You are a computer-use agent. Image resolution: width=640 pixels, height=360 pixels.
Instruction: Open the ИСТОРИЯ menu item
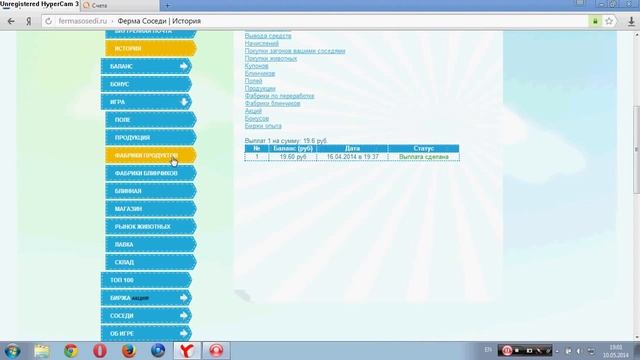[151, 49]
